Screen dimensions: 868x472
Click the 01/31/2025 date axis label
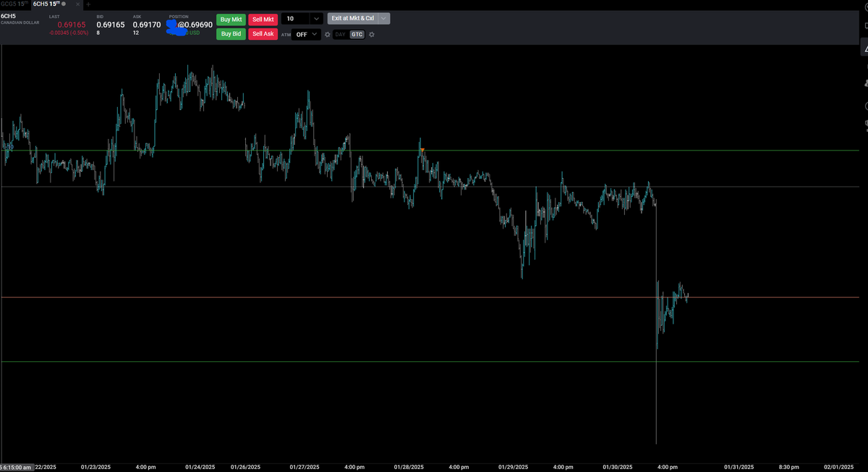[739, 467]
